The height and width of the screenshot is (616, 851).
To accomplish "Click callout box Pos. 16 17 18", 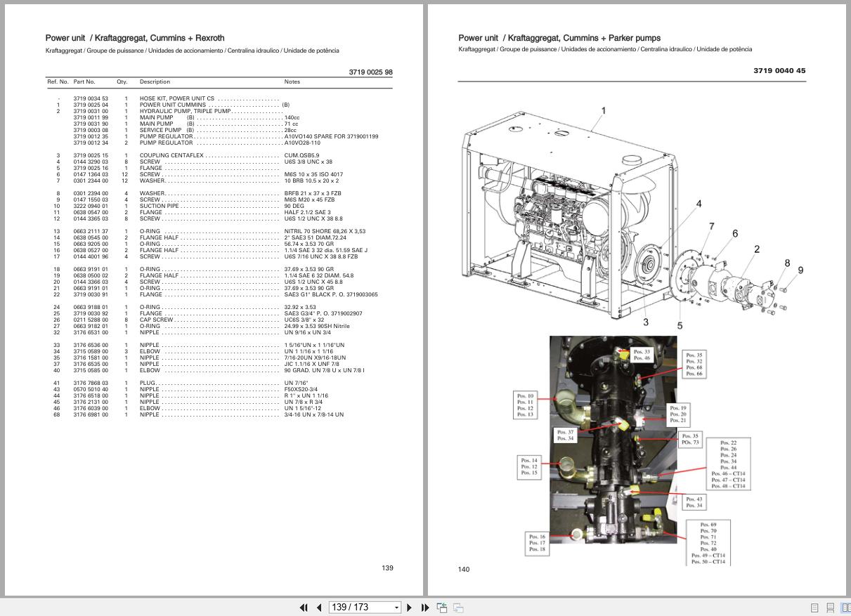I will (537, 543).
